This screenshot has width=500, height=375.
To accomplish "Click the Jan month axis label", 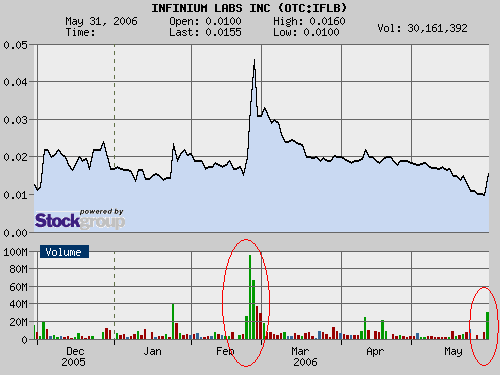I will click(x=153, y=351).
